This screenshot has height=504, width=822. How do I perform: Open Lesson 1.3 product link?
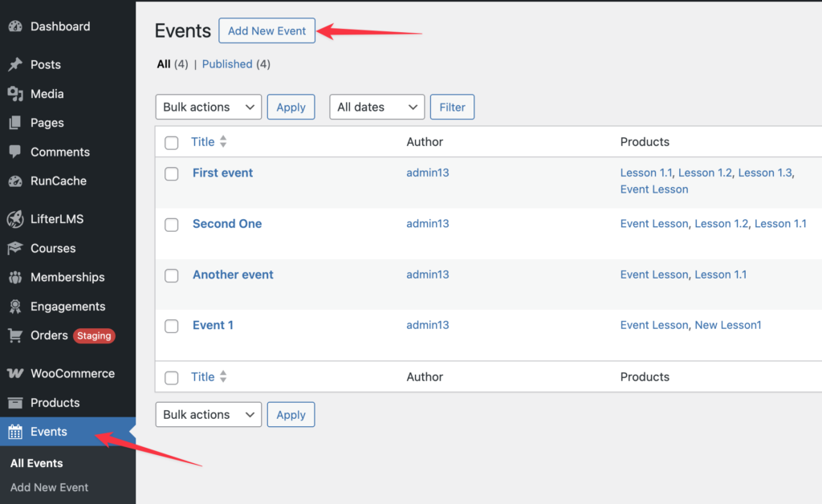(x=765, y=173)
